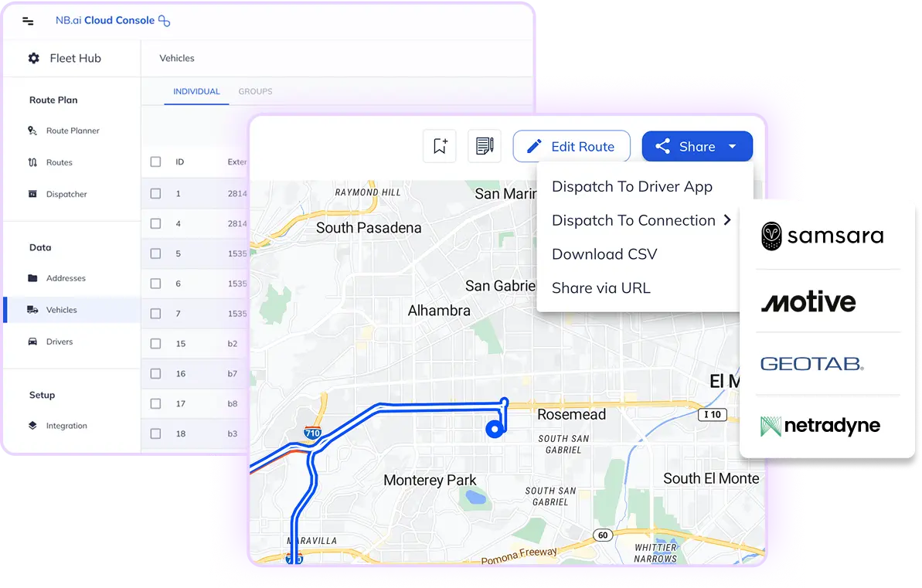Click the Routes link in sidebar
This screenshot has height=588, width=922.
tap(60, 162)
